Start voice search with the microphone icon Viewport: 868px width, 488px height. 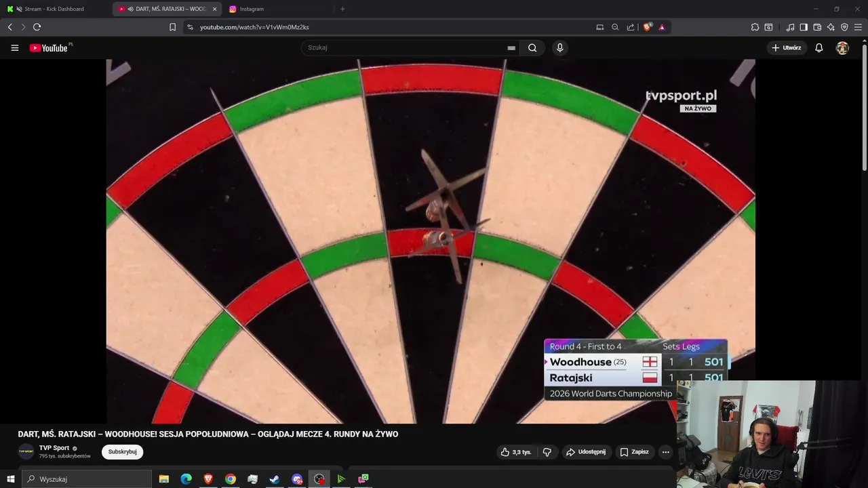pos(559,47)
